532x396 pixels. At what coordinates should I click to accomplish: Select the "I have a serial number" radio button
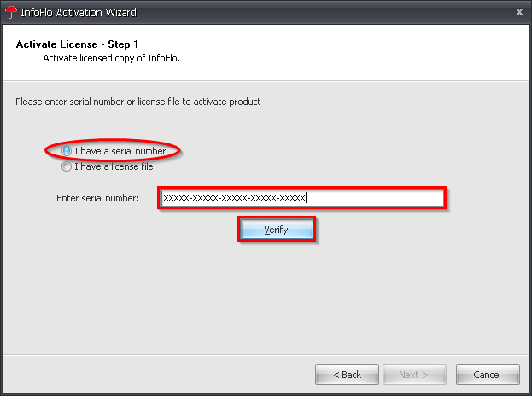(67, 151)
